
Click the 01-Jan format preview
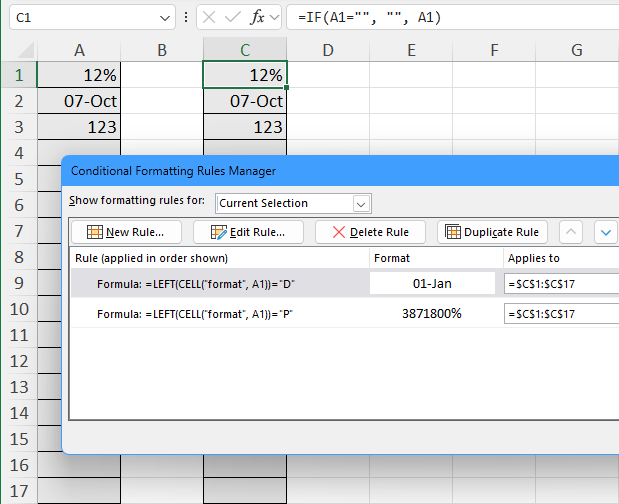pyautogui.click(x=432, y=283)
